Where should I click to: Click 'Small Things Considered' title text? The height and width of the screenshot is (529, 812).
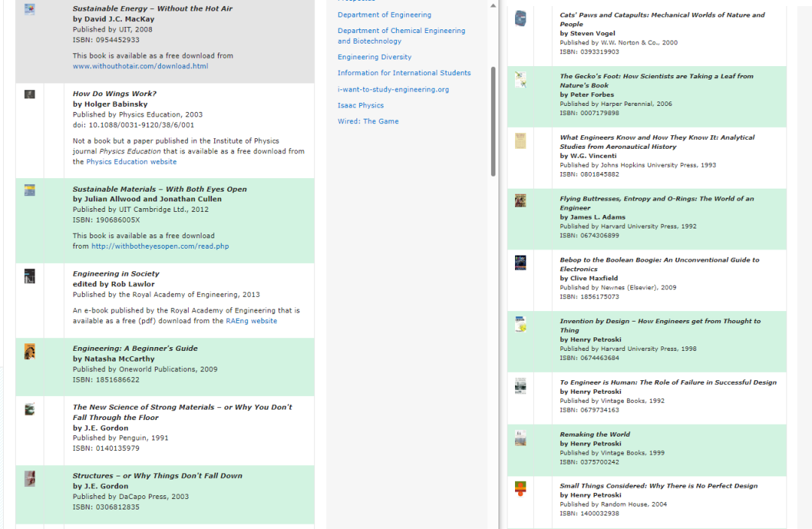(x=658, y=486)
